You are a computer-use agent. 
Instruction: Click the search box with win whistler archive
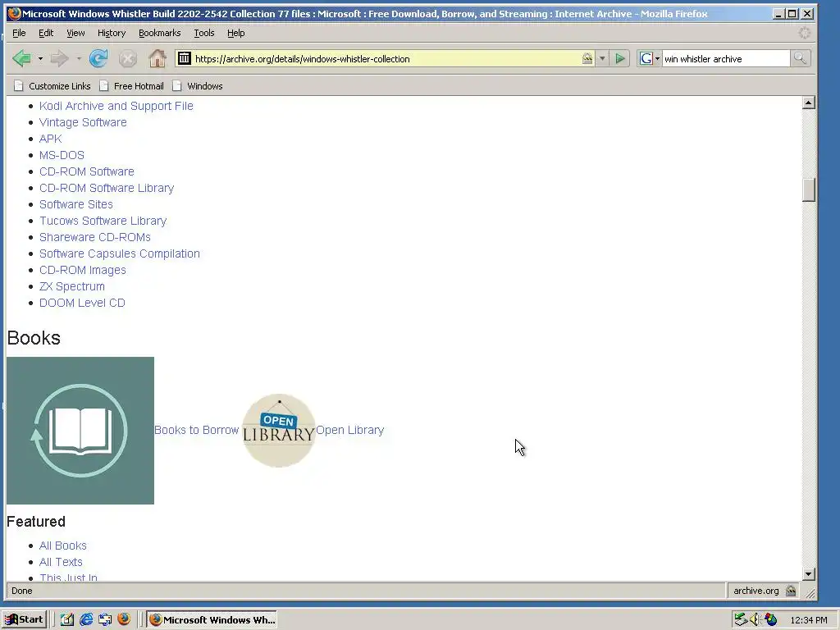(x=725, y=58)
